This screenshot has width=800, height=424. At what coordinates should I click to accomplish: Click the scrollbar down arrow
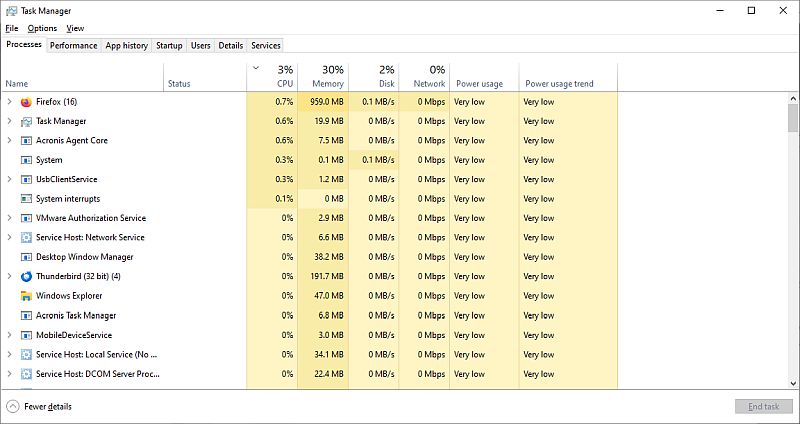pyautogui.click(x=793, y=384)
